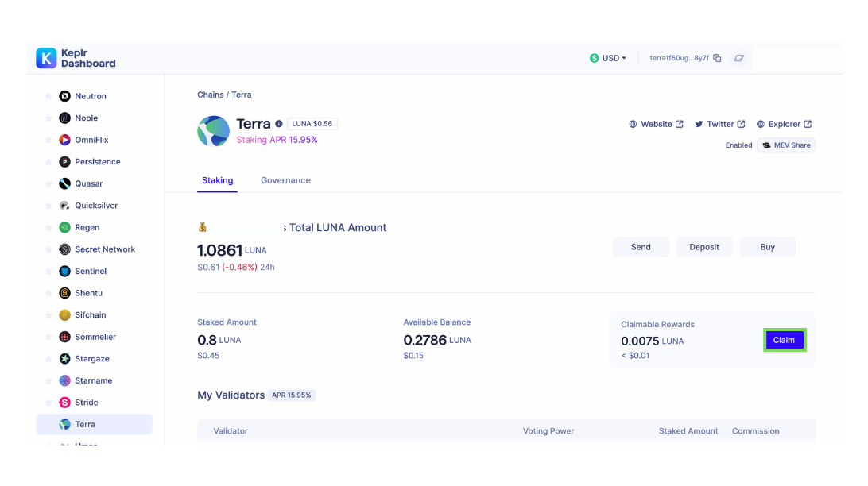Open the Sifchain chain icon

click(x=64, y=315)
